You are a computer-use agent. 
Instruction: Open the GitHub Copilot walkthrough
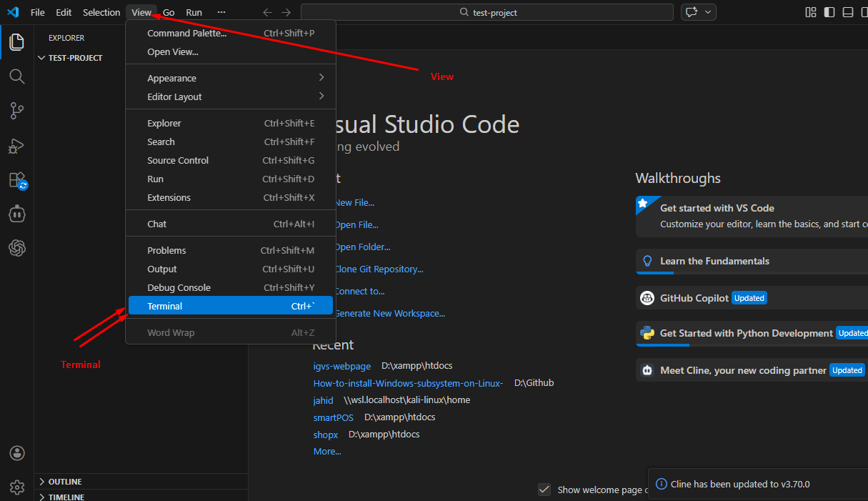click(x=752, y=298)
